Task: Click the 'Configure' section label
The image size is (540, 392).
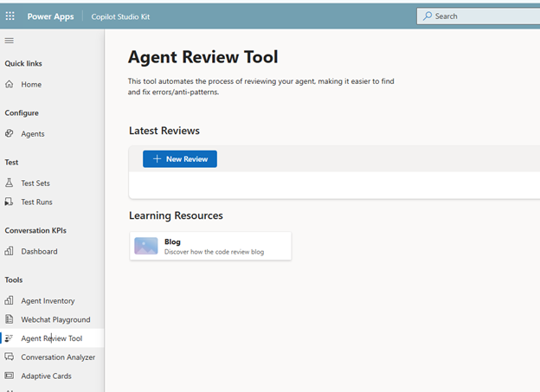Action: pos(22,113)
